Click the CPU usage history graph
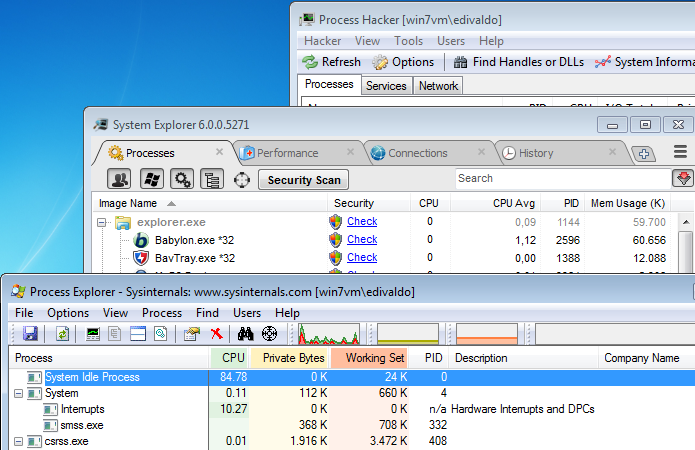This screenshot has width=695, height=450. 328,334
